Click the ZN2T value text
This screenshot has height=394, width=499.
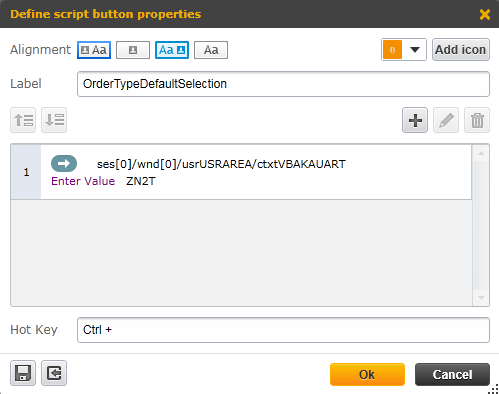(141, 181)
